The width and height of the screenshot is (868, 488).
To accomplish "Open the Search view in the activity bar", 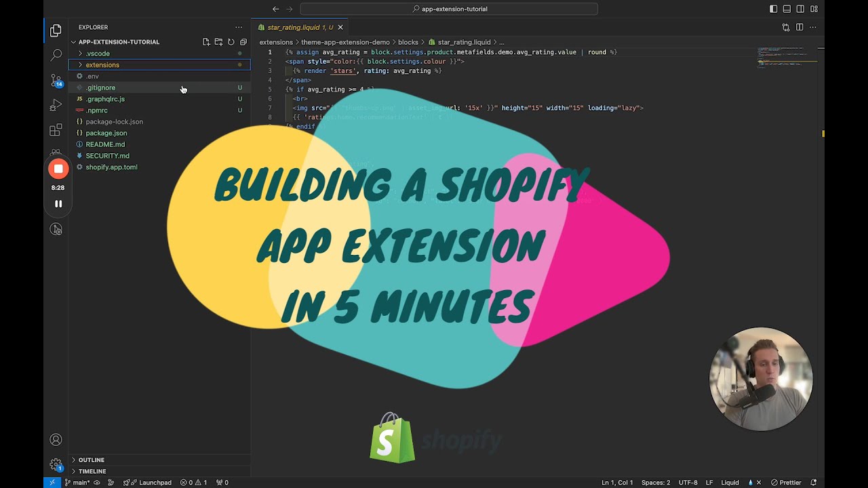I will point(56,55).
